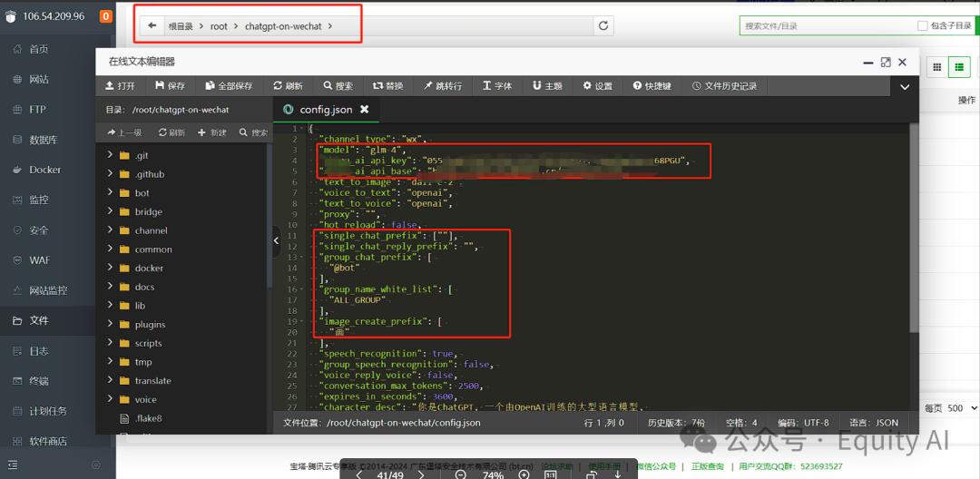Open the 主题 theme settings

coord(547,86)
